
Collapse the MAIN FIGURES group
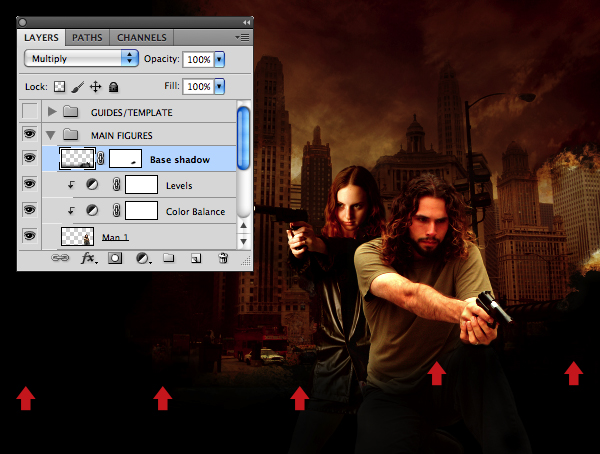coord(51,135)
